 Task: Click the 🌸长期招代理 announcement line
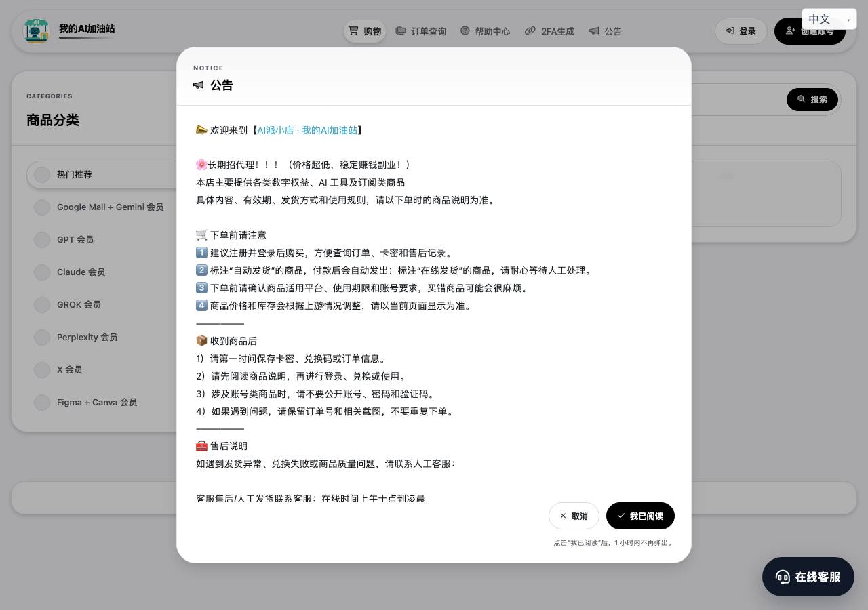click(302, 165)
